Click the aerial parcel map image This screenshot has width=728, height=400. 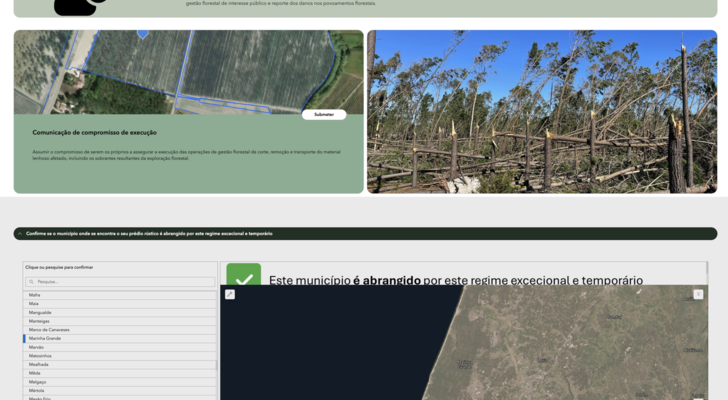tap(188, 70)
